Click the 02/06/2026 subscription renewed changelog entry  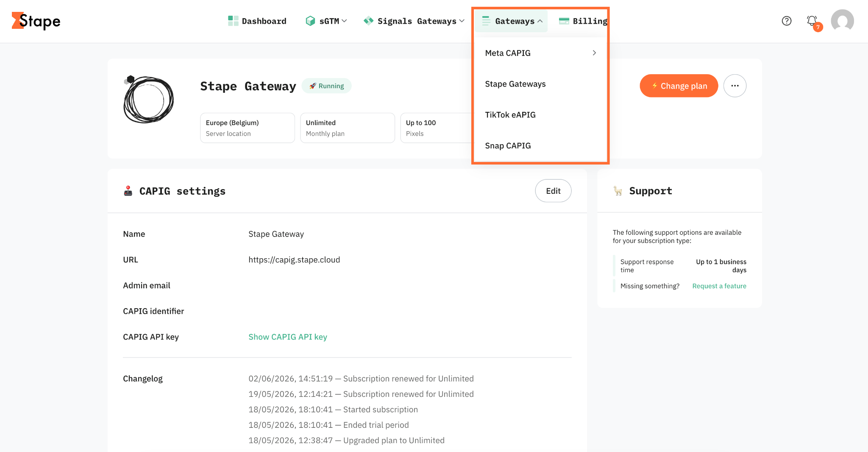coord(361,379)
